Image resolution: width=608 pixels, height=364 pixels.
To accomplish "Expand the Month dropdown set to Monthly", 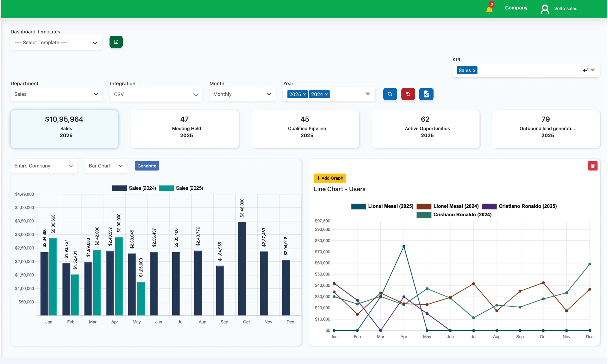I will [x=242, y=94].
